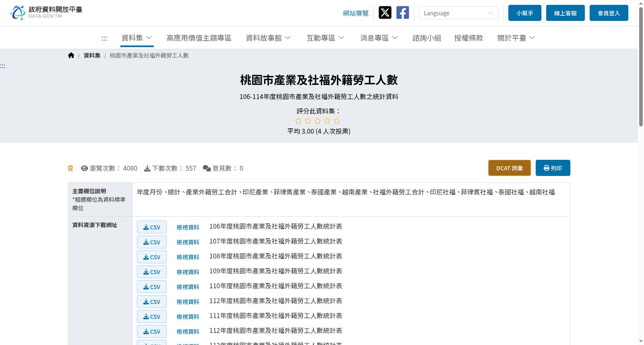This screenshot has width=644, height=345.
Task: Open 諮詢小組 menu item
Action: (427, 38)
